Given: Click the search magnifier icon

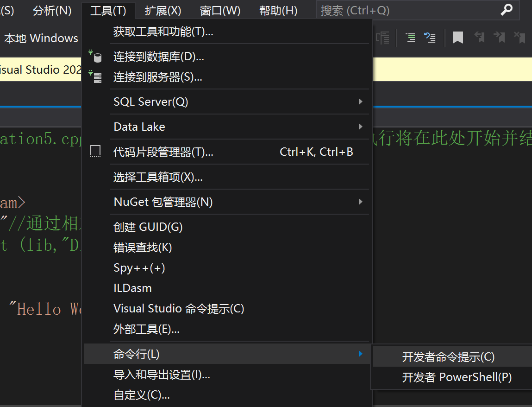Looking at the screenshot, I should [507, 10].
